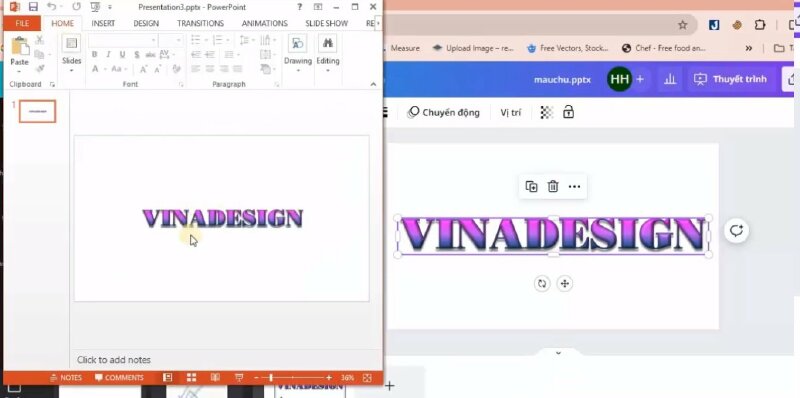Open the font name combo box

tap(122, 40)
